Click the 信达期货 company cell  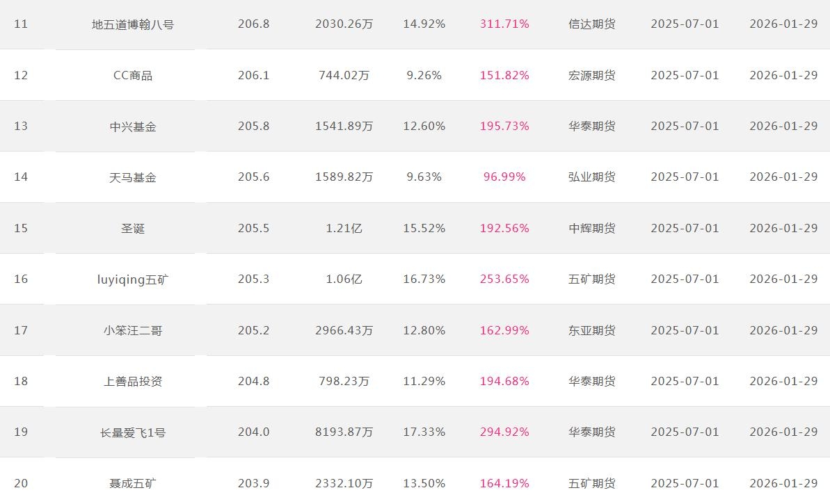tap(591, 24)
